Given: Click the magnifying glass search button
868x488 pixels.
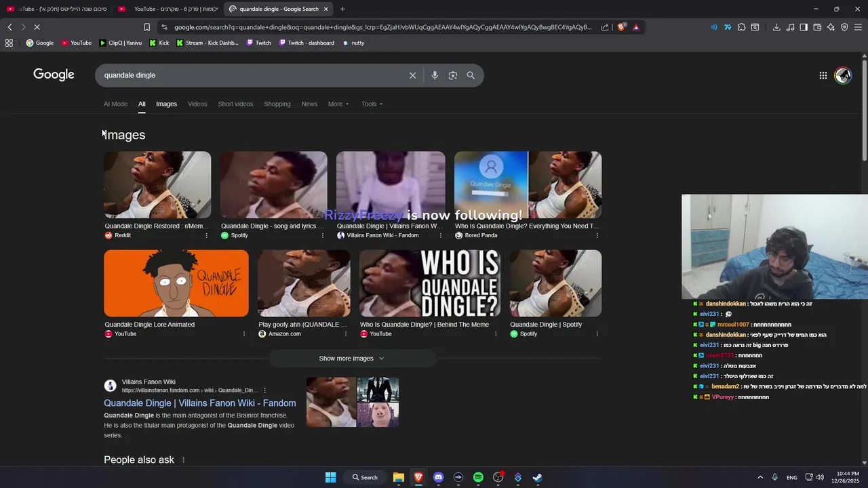Looking at the screenshot, I should [471, 75].
